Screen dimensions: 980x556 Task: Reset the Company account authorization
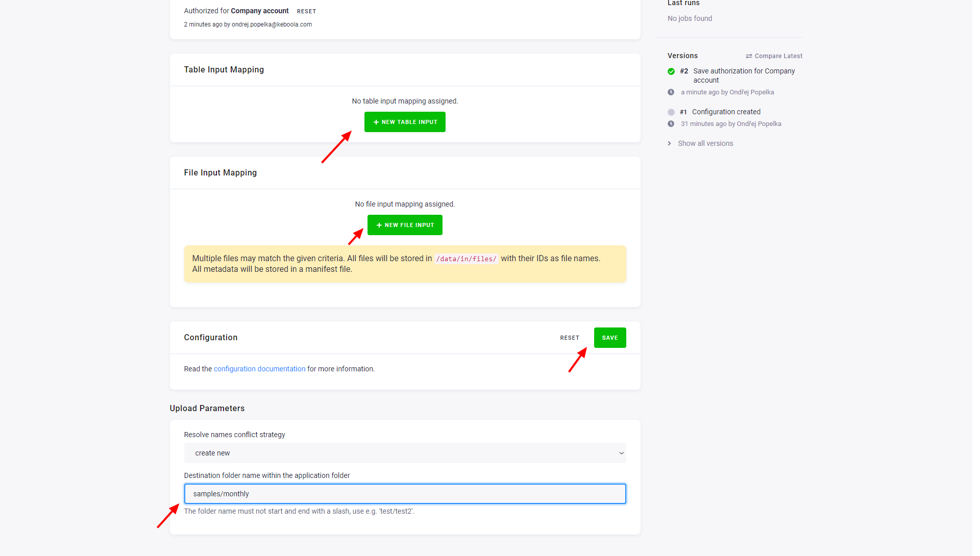pos(306,11)
